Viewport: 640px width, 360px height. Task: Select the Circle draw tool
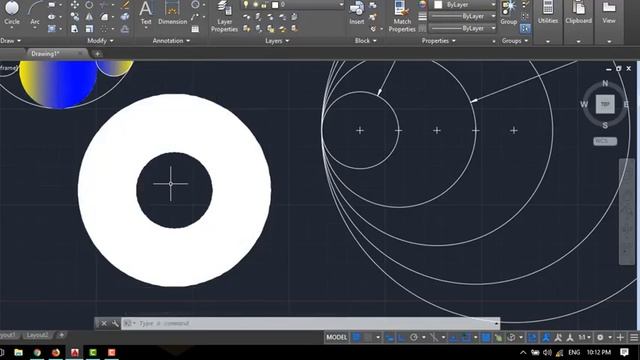(x=12, y=12)
